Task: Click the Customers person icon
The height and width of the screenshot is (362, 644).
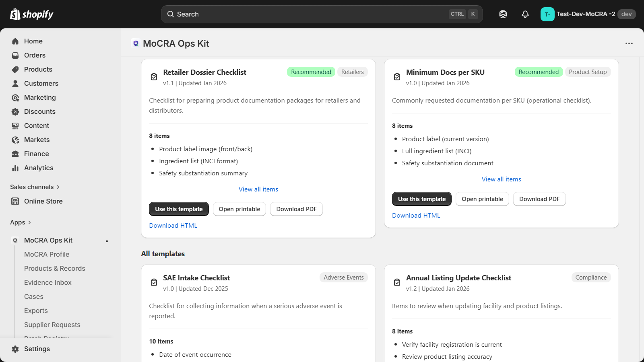Action: 15,83
